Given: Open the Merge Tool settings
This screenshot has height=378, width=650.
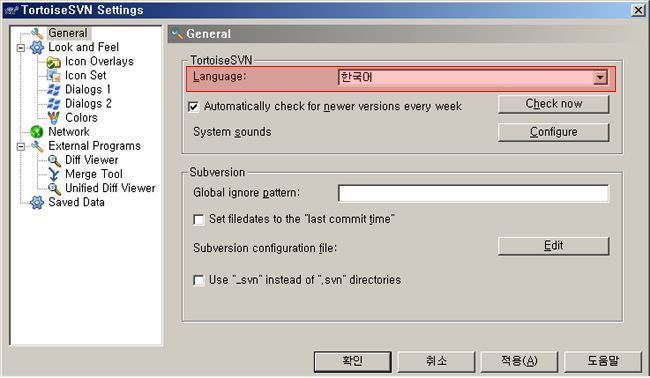Looking at the screenshot, I should (94, 174).
